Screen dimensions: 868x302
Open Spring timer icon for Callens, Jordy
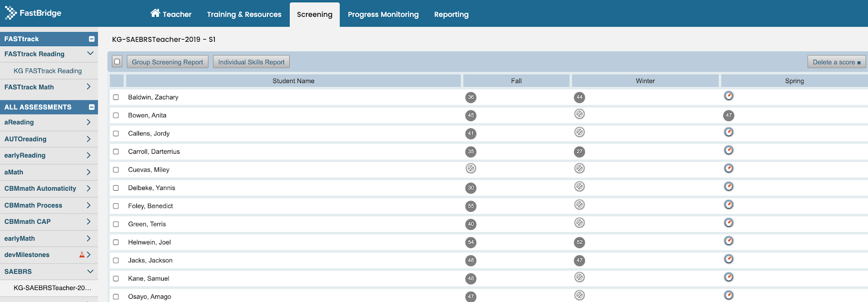point(729,132)
